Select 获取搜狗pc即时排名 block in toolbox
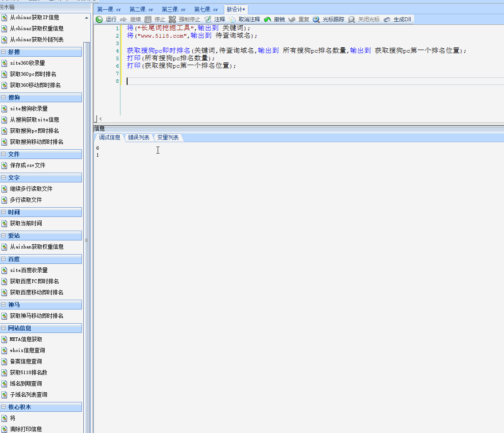The height and width of the screenshot is (433, 504). [34, 131]
